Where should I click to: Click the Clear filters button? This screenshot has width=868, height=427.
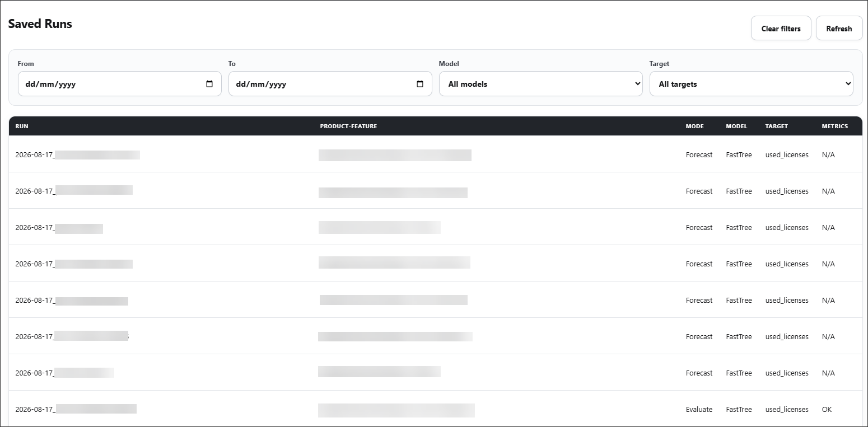(x=781, y=29)
